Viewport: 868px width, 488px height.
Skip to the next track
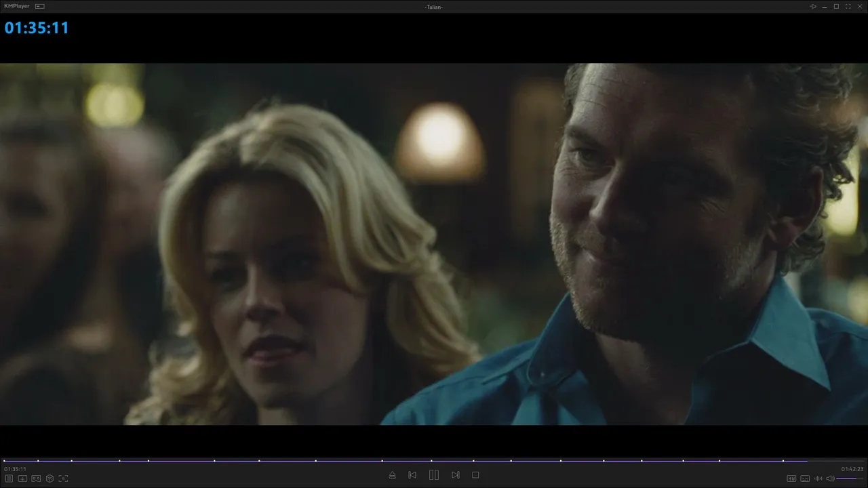456,475
